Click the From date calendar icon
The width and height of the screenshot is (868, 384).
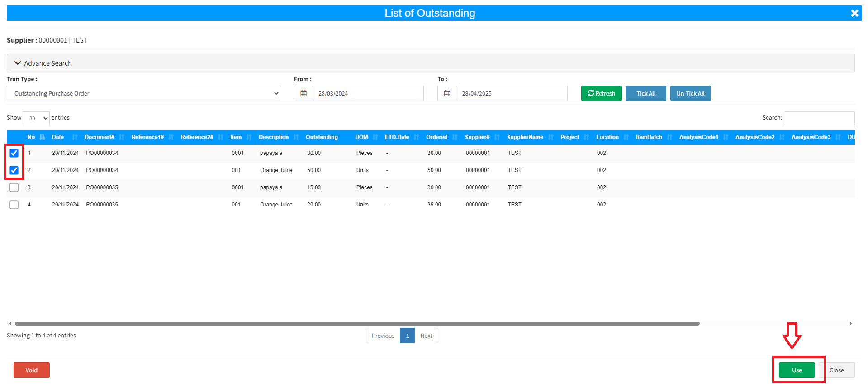pos(304,93)
